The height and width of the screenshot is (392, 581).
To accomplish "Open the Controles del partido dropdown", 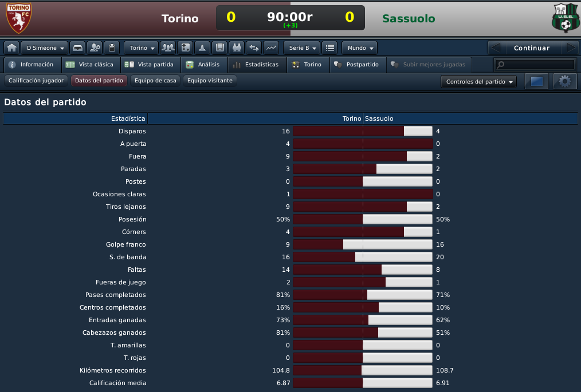I will tap(479, 81).
